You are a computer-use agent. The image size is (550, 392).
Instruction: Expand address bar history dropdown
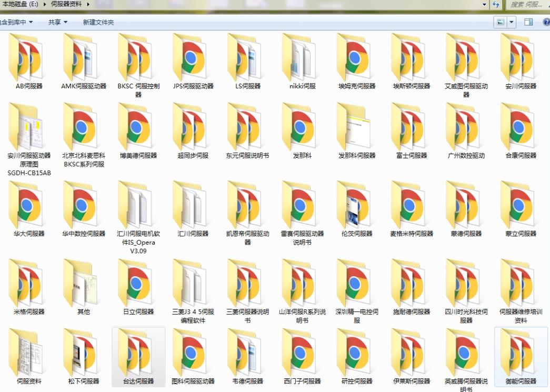[484, 4]
